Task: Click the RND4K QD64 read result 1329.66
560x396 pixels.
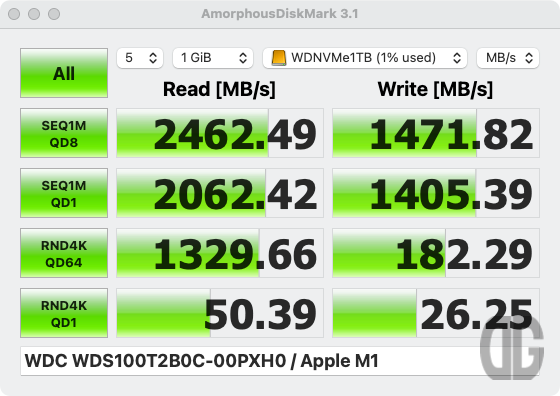Action: tap(220, 253)
